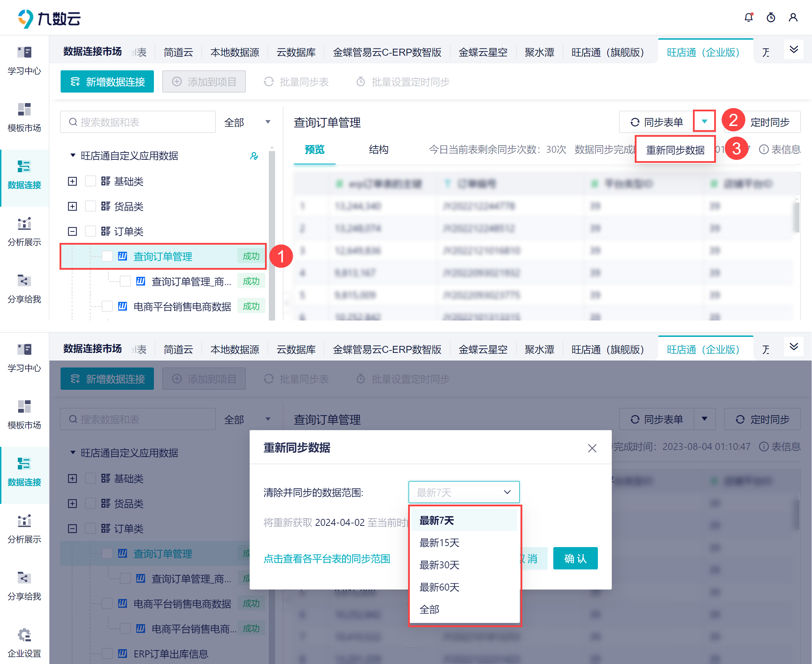The width and height of the screenshot is (812, 664).
Task: Check the 基础类 checkbox in top tree
Action: tap(91, 181)
